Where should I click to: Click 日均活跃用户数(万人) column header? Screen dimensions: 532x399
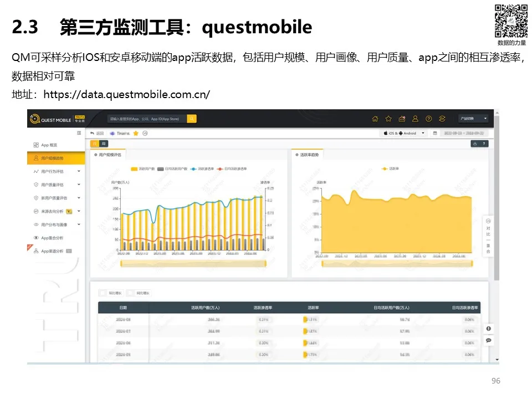(392, 308)
